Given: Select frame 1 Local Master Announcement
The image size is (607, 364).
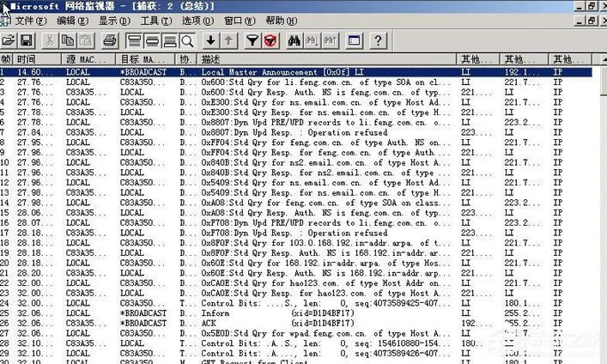Looking at the screenshot, I should point(295,72).
